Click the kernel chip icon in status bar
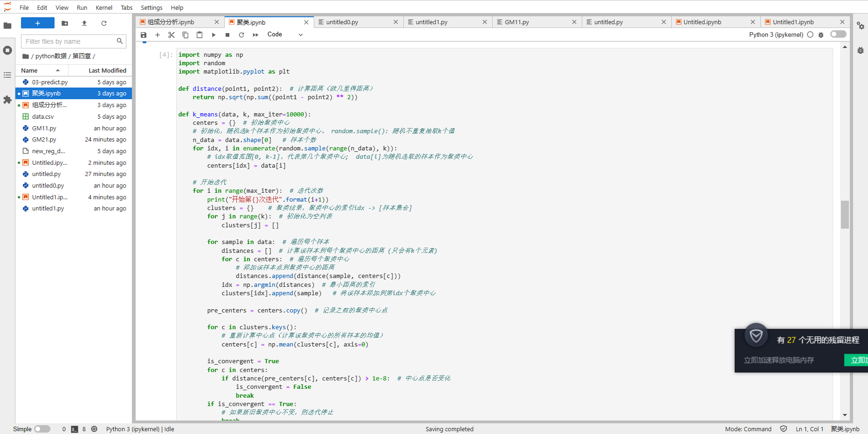The height and width of the screenshot is (434, 868). click(94, 429)
